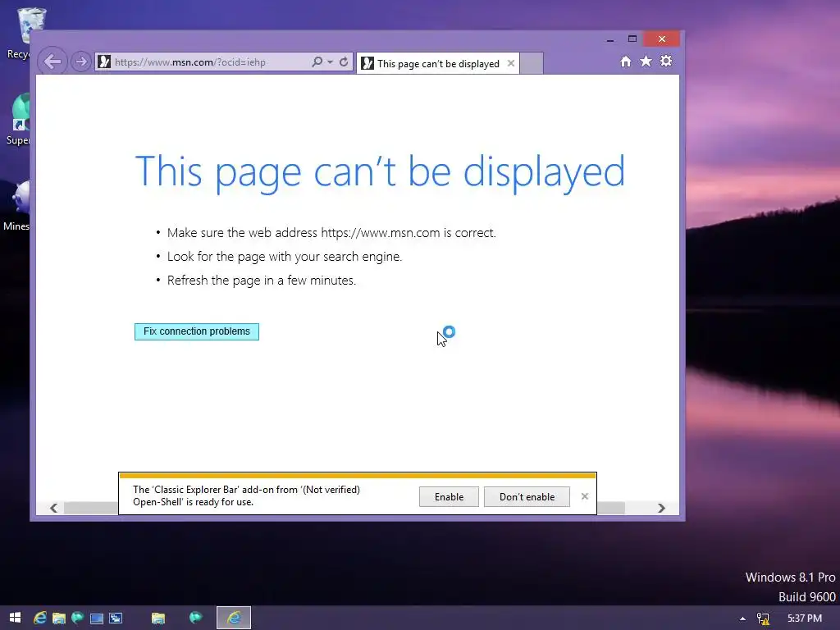Screen dimensions: 840x630
Task: Click the task switcher windows taskbar icon
Action: [116, 619]
